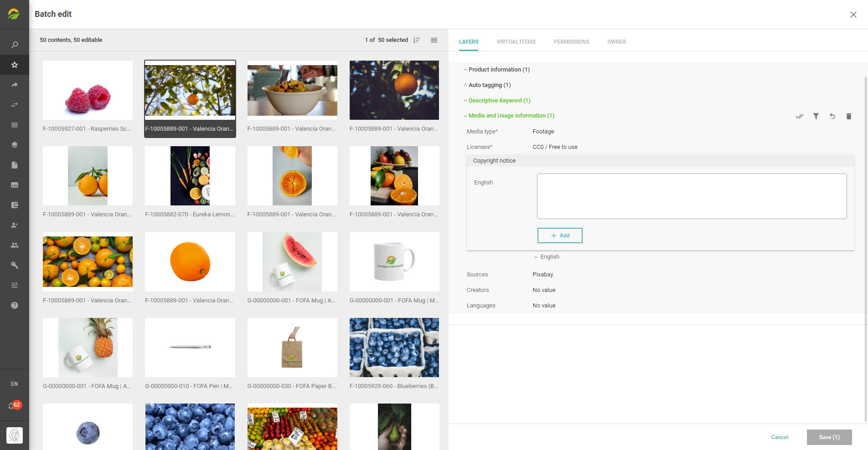Select the hand holding pear thumbnail
This screenshot has width=868, height=450.
(394, 427)
